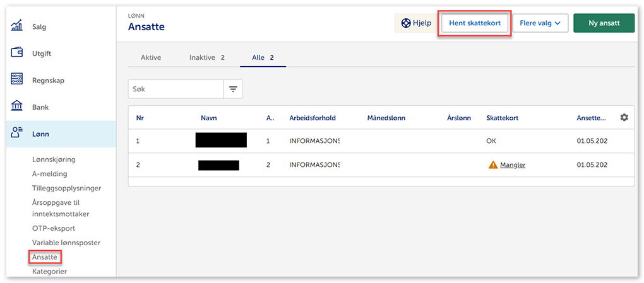644x283 pixels.
Task: Sort the table by Navn column
Action: (209, 118)
